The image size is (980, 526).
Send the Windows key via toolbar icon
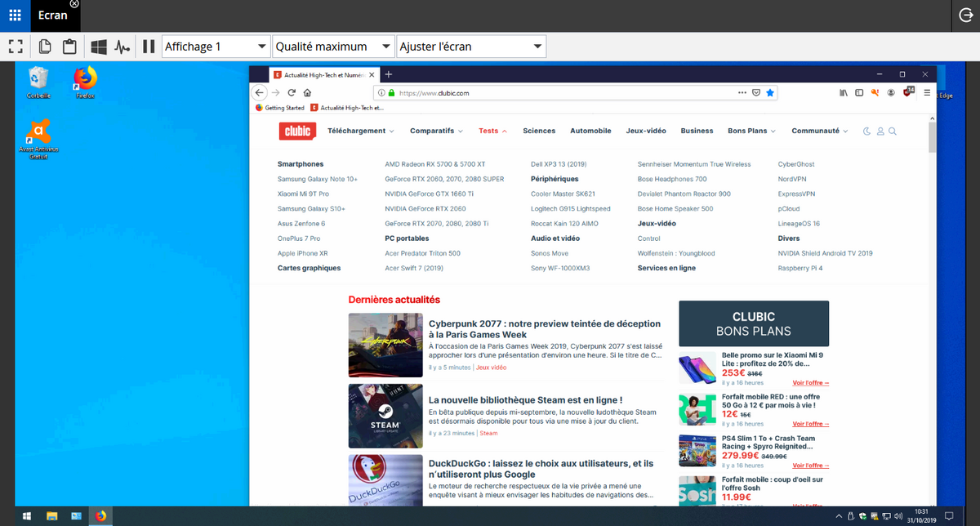[x=99, y=47]
